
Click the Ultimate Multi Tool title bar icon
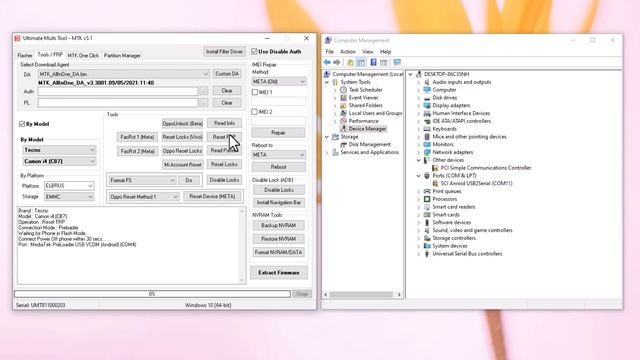[x=18, y=38]
